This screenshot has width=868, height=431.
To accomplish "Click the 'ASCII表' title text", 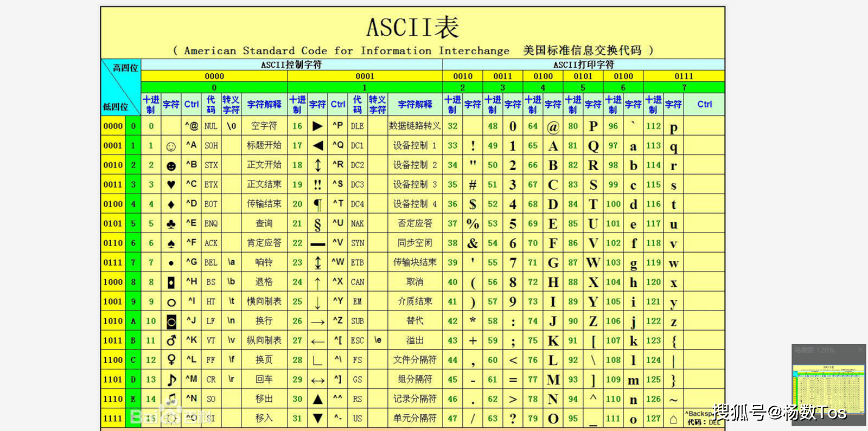I will (413, 27).
